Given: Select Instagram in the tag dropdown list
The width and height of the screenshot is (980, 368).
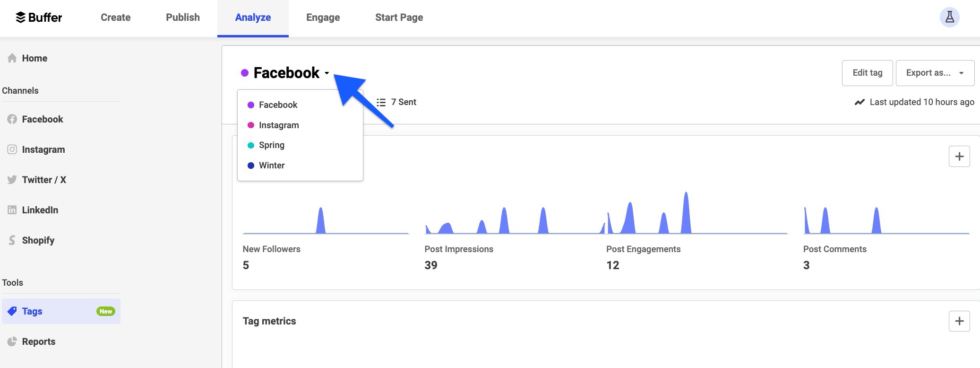Looking at the screenshot, I should point(300,125).
